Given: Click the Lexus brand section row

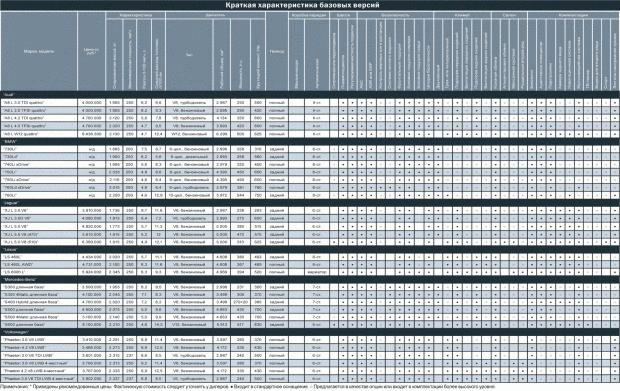Looking at the screenshot, I should tap(310, 249).
